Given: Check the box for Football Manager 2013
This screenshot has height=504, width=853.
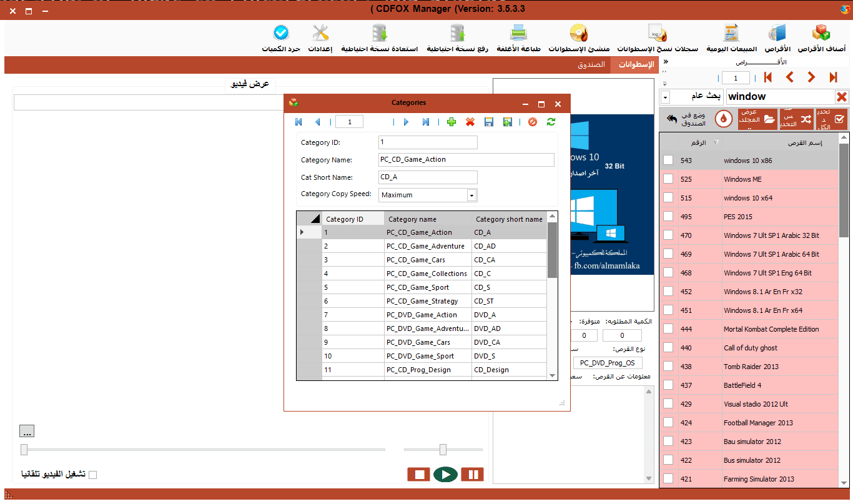Looking at the screenshot, I should click(668, 423).
